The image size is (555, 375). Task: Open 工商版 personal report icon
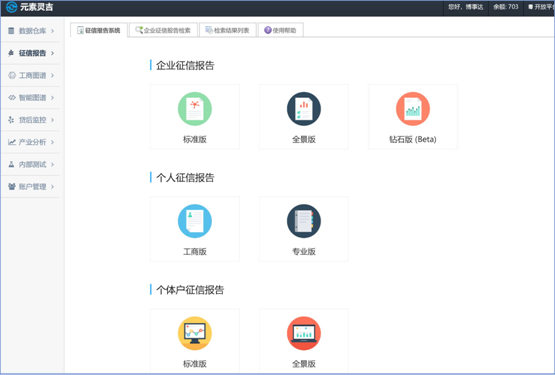tap(195, 221)
